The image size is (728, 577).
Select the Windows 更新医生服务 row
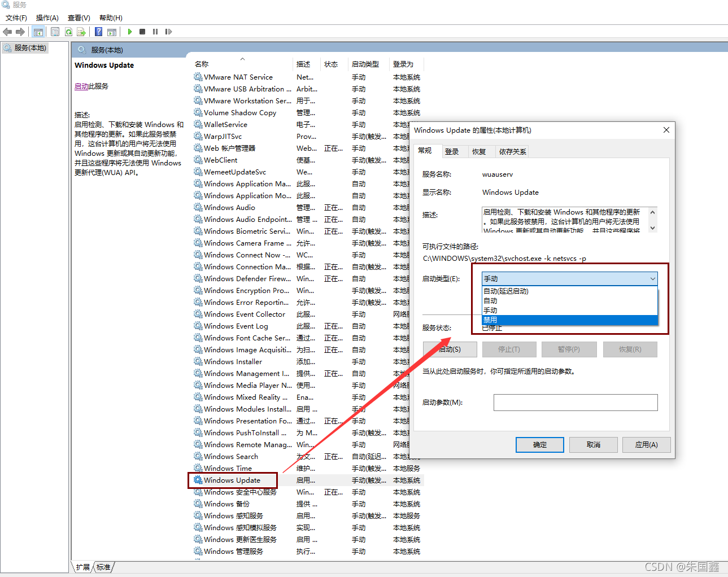point(308,539)
